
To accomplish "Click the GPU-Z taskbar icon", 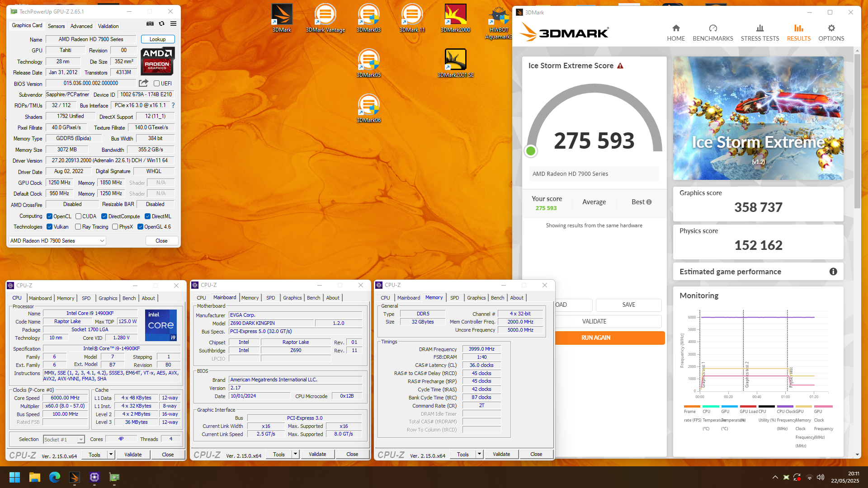I will (x=114, y=477).
